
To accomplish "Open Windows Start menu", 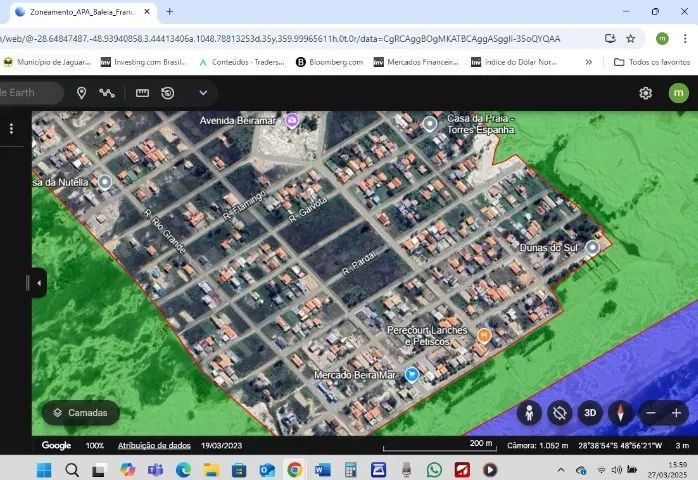I will 44,470.
